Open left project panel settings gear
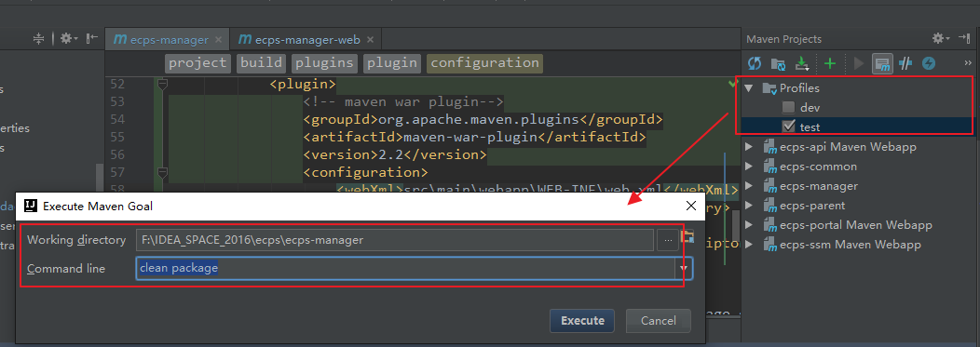The width and height of the screenshot is (980, 347). [x=68, y=39]
